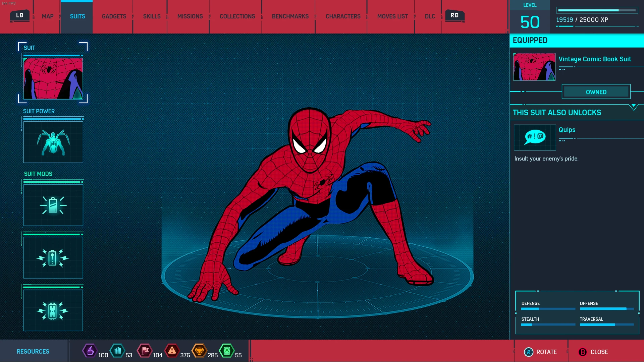Open the Benchmarks tab
644x362 pixels.
(290, 16)
